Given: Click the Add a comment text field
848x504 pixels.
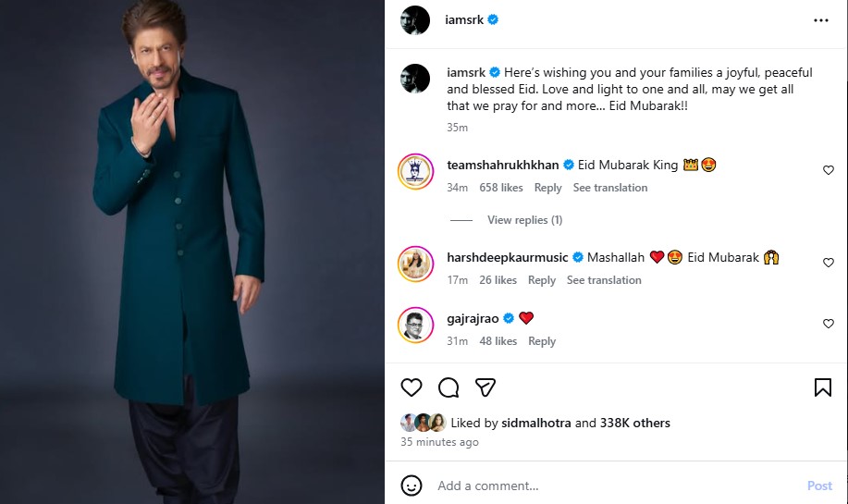Looking at the screenshot, I should tap(610, 486).
